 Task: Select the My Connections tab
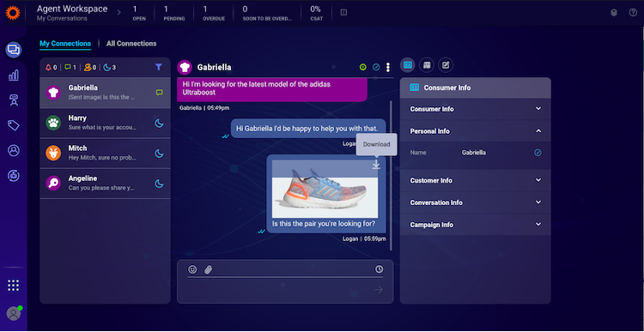tap(65, 44)
